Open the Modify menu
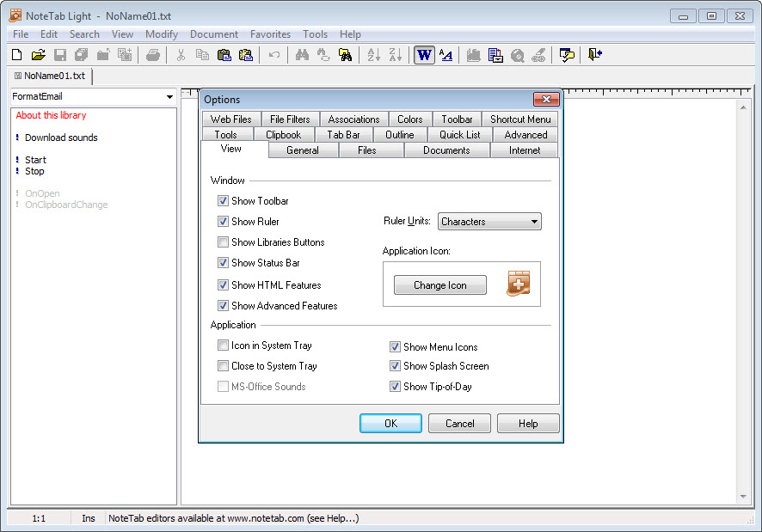Image resolution: width=762 pixels, height=532 pixels. pyautogui.click(x=162, y=34)
